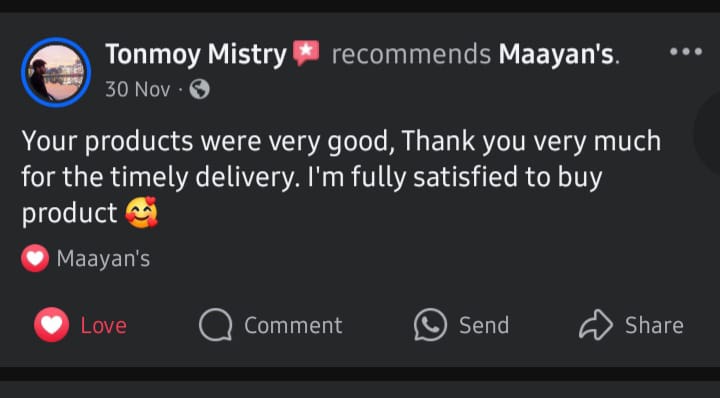
Task: Click the Tonmoy Mistry name link
Action: coord(196,55)
